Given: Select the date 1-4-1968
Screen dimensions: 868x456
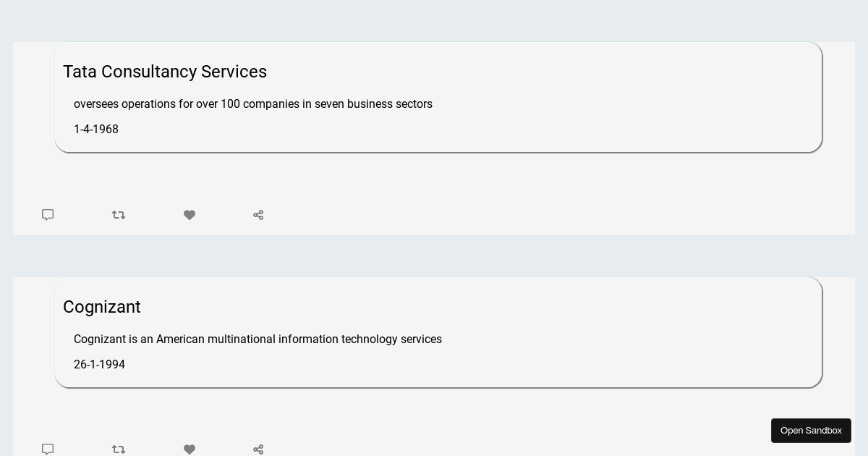Looking at the screenshot, I should 96,130.
